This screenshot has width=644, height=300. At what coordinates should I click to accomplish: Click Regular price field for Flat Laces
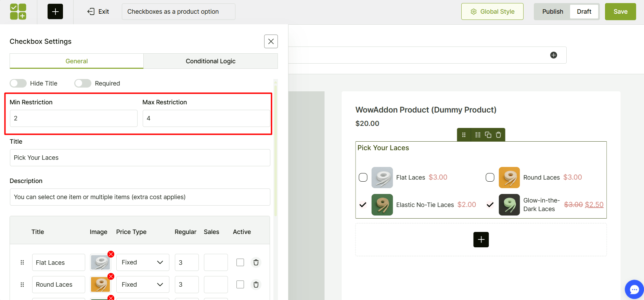[186, 262]
